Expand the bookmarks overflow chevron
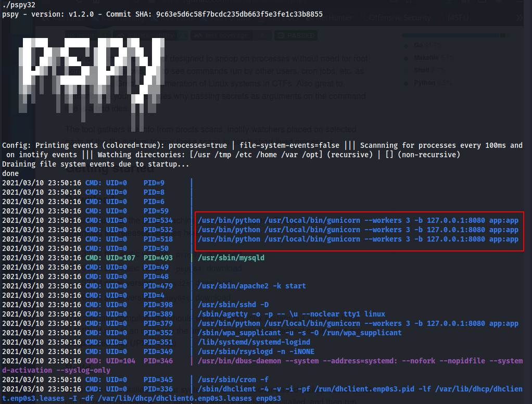Viewport: 532px width, 404px height. pyautogui.click(x=520, y=18)
